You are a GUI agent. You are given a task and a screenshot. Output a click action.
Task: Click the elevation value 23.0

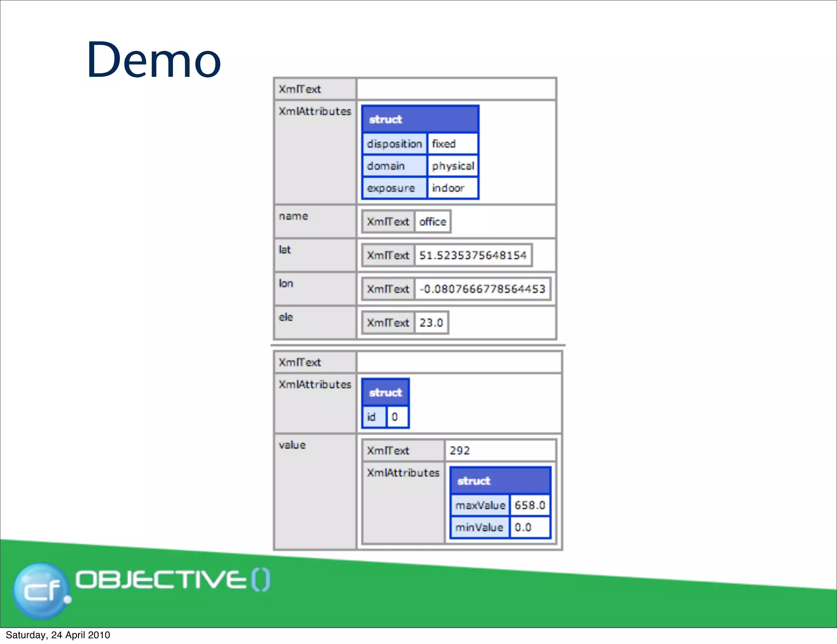(x=431, y=323)
